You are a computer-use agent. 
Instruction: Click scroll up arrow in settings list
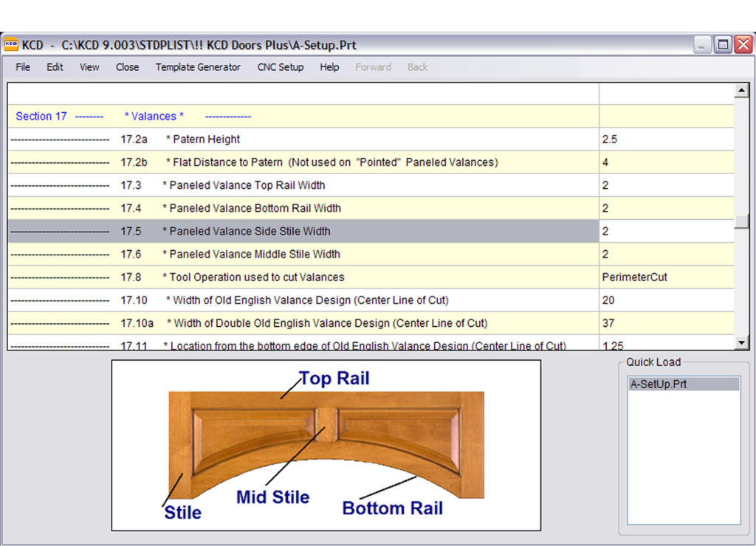tap(741, 91)
